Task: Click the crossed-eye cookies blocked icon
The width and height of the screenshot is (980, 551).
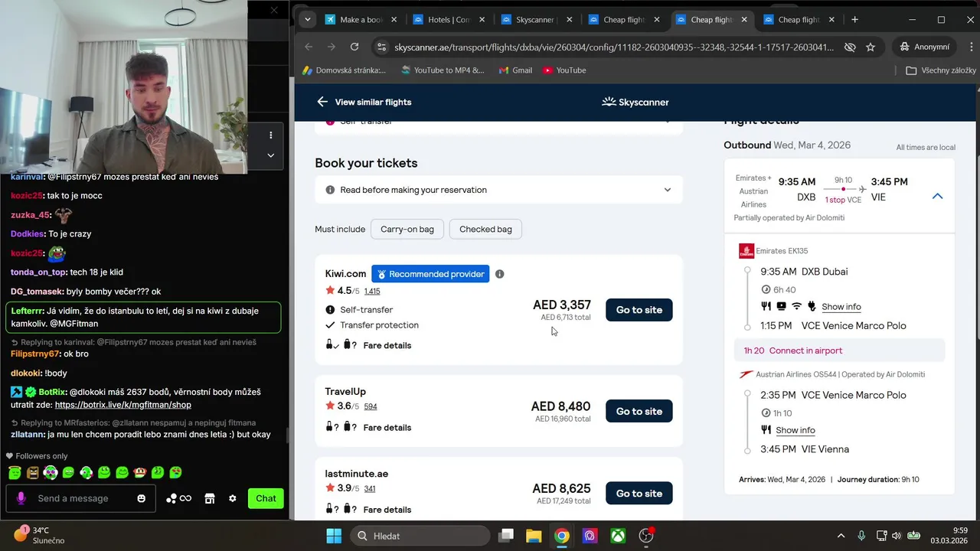Action: point(850,47)
